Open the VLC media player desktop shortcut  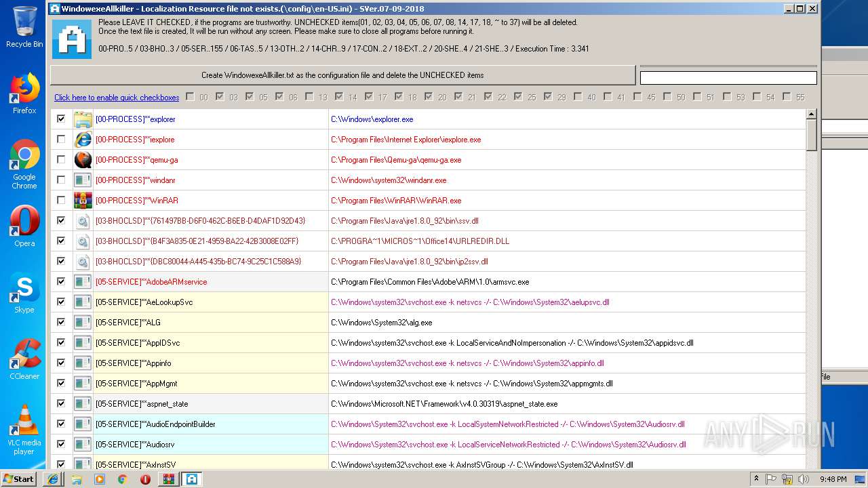[24, 430]
